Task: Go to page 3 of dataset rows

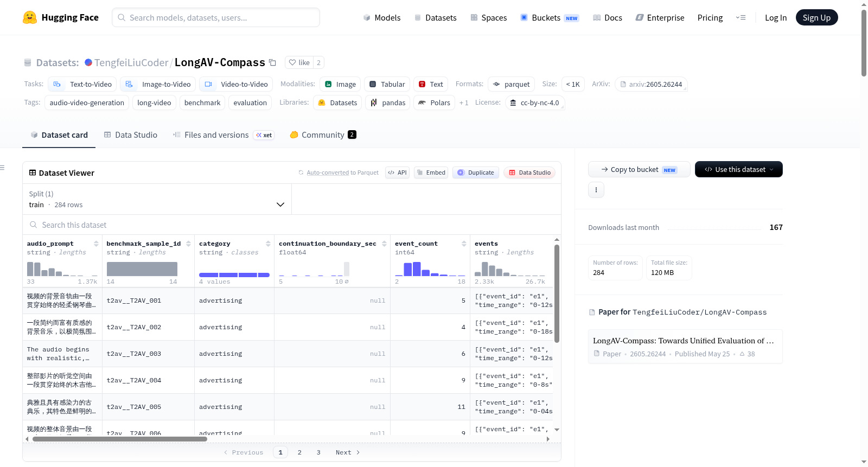Action: (318, 452)
